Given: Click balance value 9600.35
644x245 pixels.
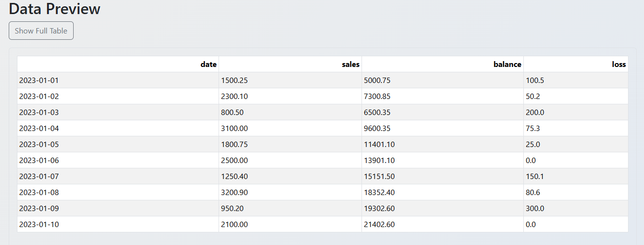Looking at the screenshot, I should tap(442, 128).
